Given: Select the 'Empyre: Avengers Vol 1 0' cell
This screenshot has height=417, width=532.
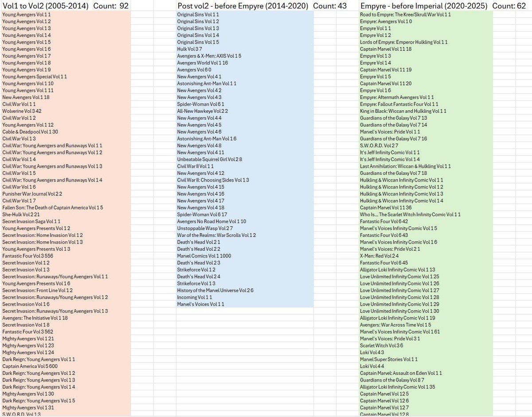Looking at the screenshot, I should [386, 21].
